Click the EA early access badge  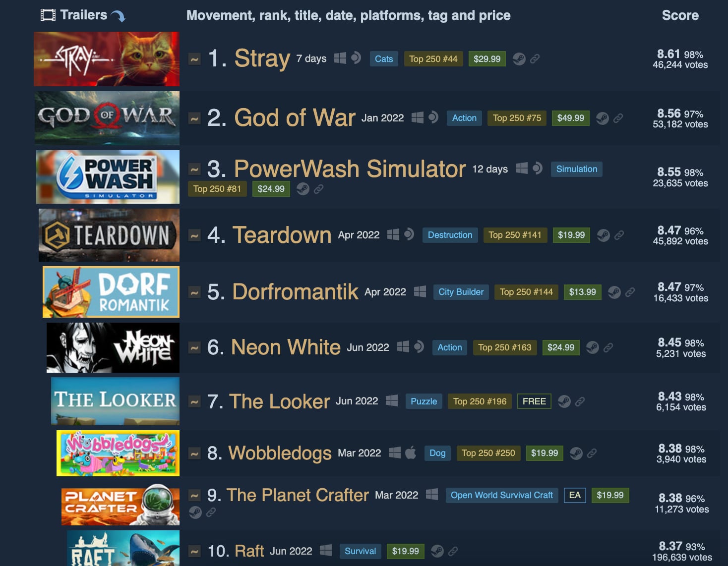[575, 495]
